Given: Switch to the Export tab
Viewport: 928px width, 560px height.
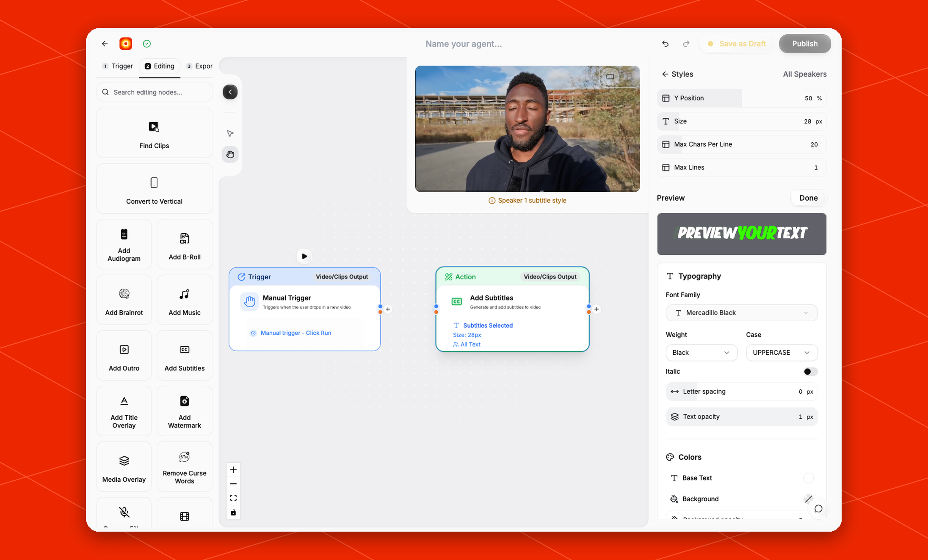Looking at the screenshot, I should coord(199,66).
